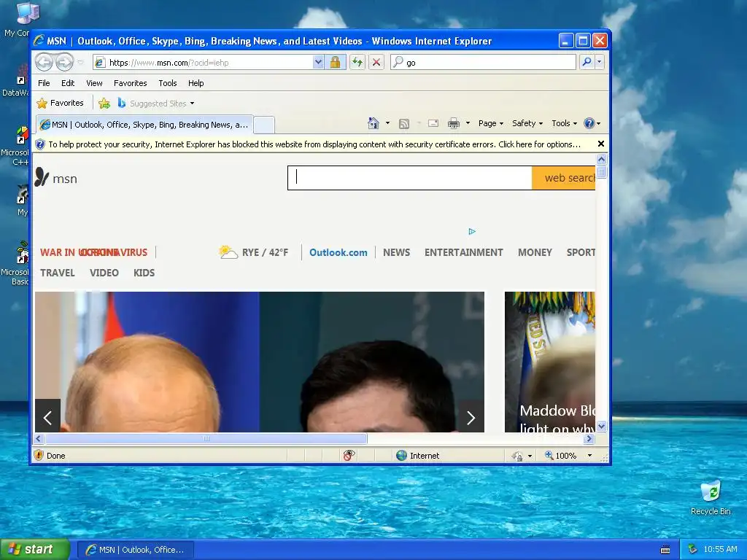Open the Favorites menu
This screenshot has width=747, height=560.
coord(130,83)
